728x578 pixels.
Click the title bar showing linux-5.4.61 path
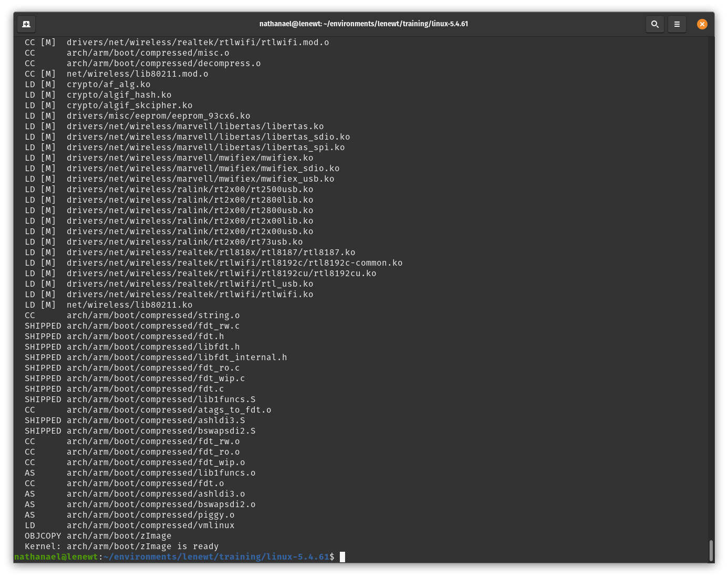(x=363, y=24)
